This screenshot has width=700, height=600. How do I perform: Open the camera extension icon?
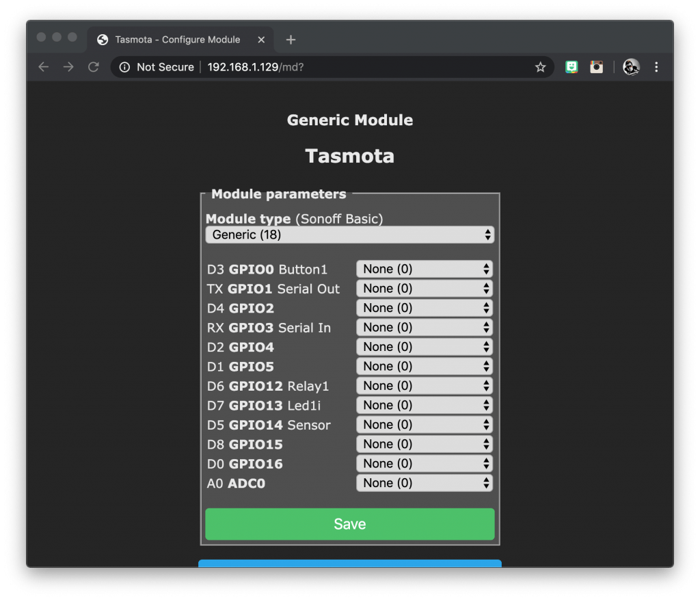(596, 67)
